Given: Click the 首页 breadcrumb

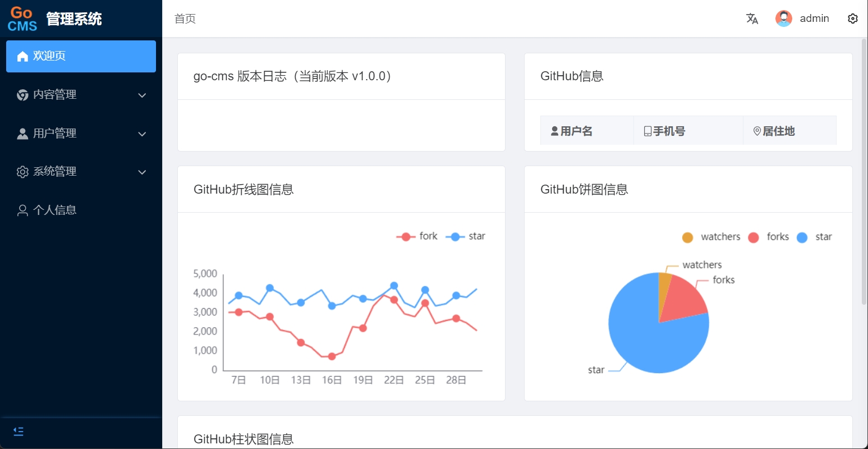Looking at the screenshot, I should 185,19.
